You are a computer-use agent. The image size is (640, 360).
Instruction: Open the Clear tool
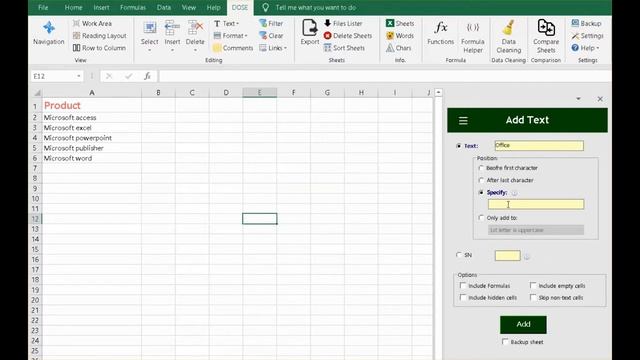pyautogui.click(x=271, y=36)
